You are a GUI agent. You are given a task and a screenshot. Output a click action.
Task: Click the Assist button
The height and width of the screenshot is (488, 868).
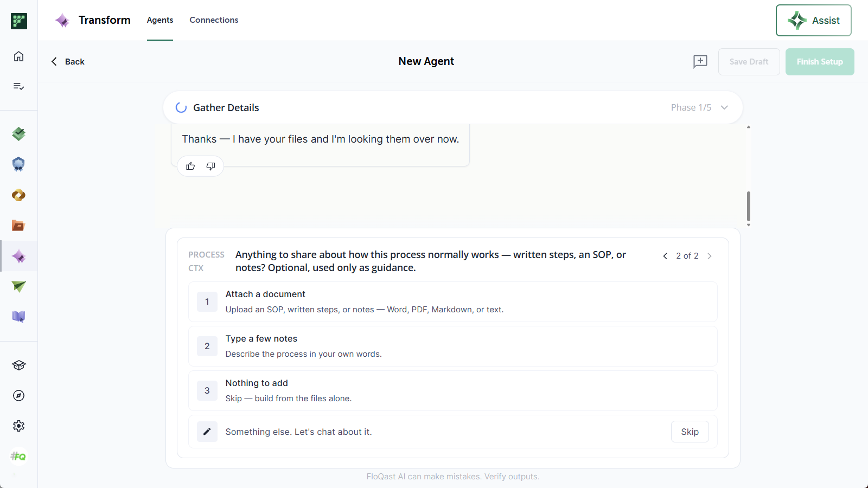click(x=814, y=21)
